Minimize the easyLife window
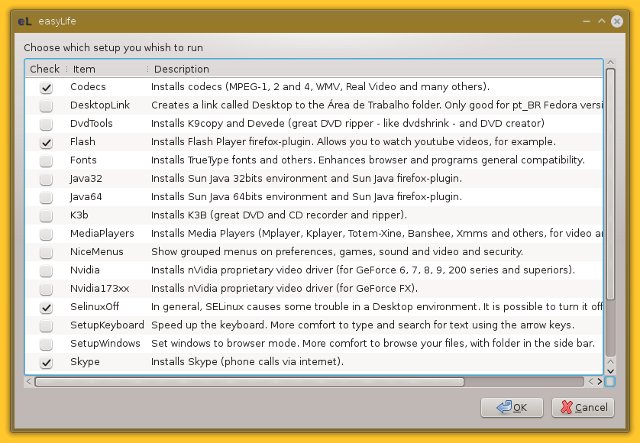This screenshot has width=640, height=443. pyautogui.click(x=587, y=19)
